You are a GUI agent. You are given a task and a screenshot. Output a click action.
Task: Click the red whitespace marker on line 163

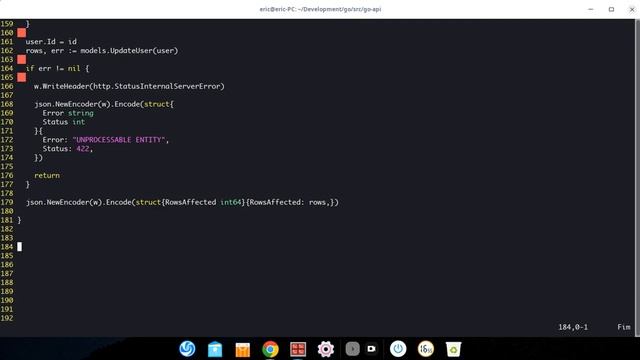[22, 60]
